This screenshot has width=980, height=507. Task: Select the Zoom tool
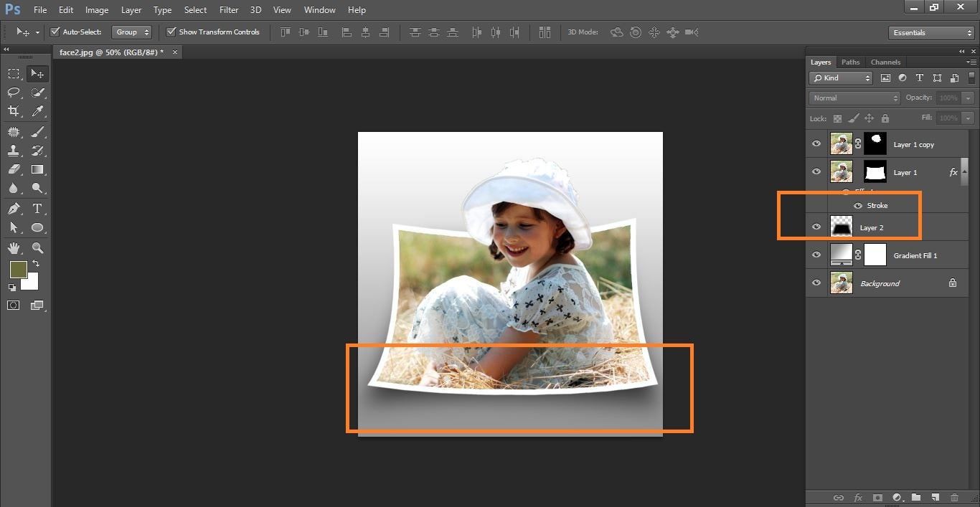click(37, 247)
